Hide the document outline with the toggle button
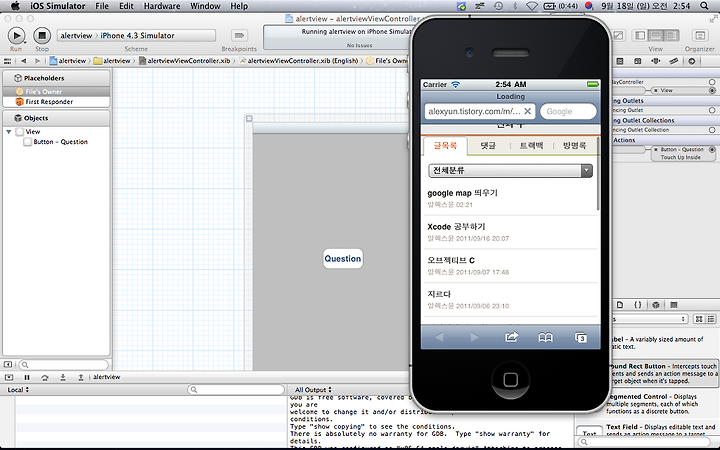This screenshot has width=720, height=450. tap(8, 365)
